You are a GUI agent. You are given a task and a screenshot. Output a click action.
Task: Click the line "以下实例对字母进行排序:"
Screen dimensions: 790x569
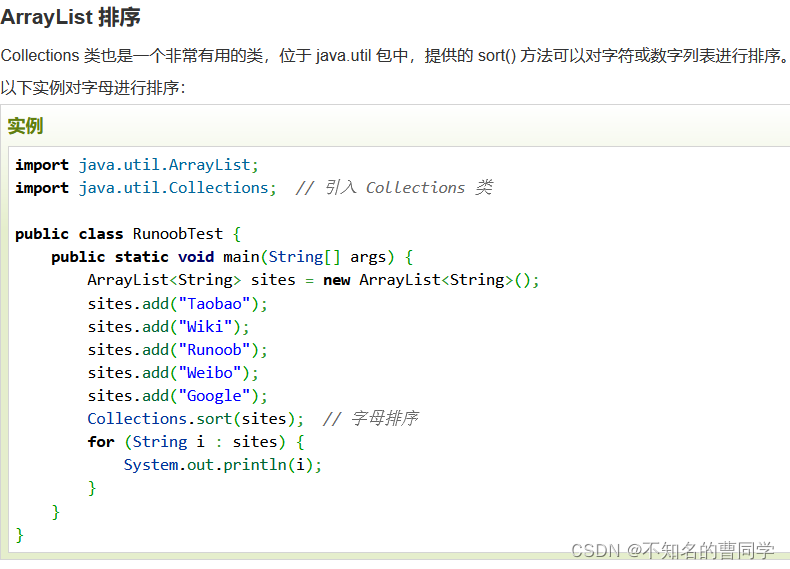tap(93, 88)
